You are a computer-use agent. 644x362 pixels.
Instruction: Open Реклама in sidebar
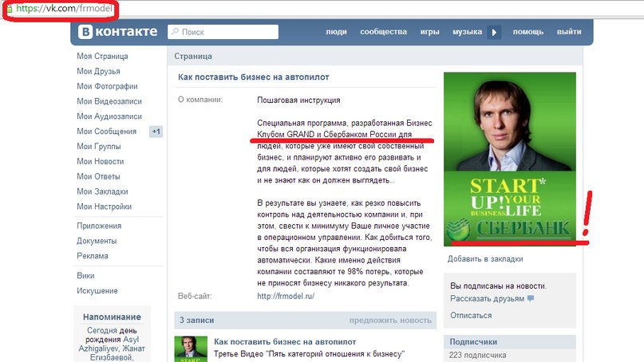click(93, 256)
